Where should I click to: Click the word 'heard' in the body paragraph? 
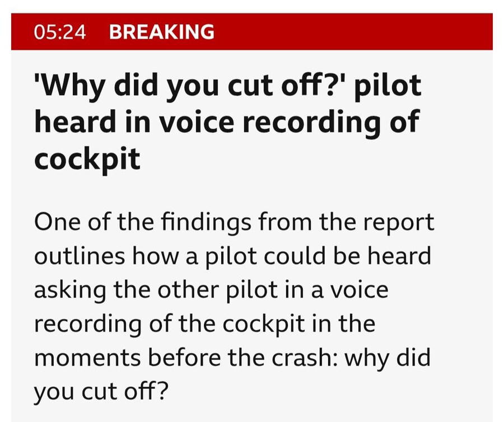399,256
